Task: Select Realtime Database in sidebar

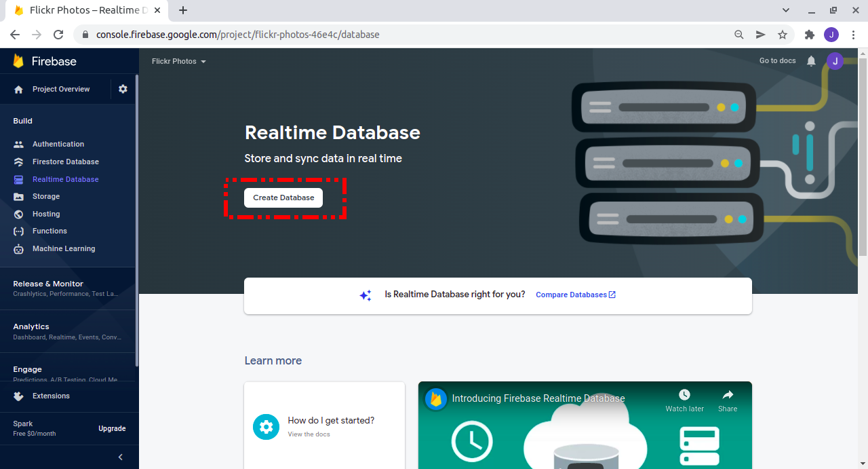Action: coord(66,179)
